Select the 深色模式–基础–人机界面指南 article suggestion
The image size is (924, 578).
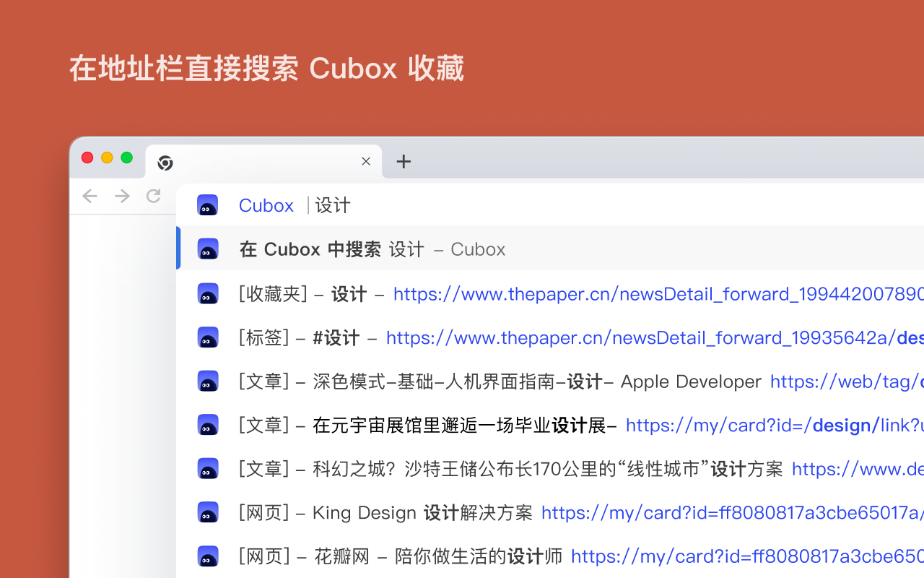[x=550, y=381]
